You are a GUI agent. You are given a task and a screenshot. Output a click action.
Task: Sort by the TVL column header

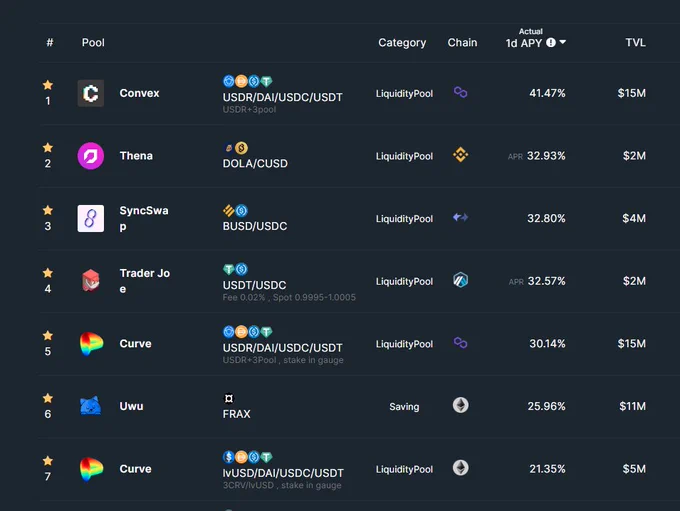pyautogui.click(x=635, y=43)
